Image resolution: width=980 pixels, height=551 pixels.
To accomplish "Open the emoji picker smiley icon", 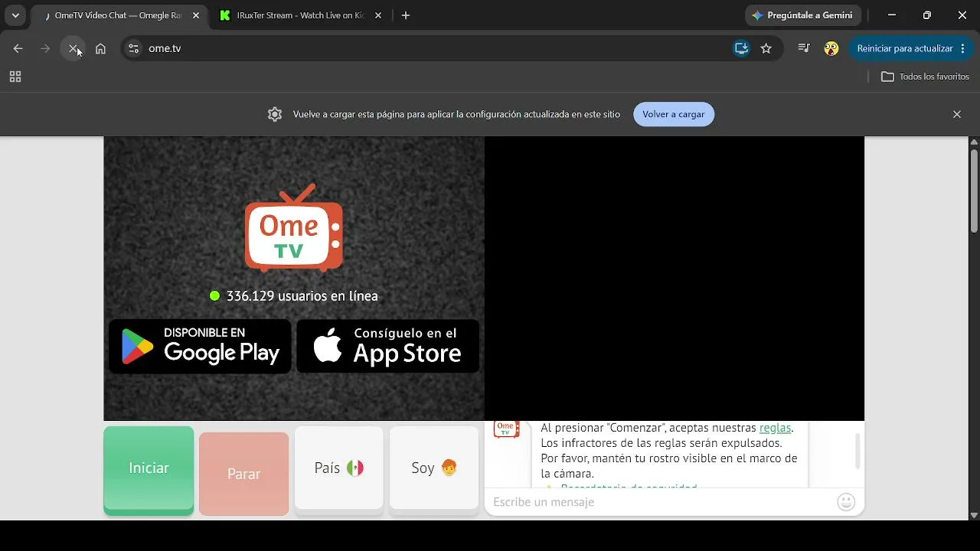I will coord(846,502).
